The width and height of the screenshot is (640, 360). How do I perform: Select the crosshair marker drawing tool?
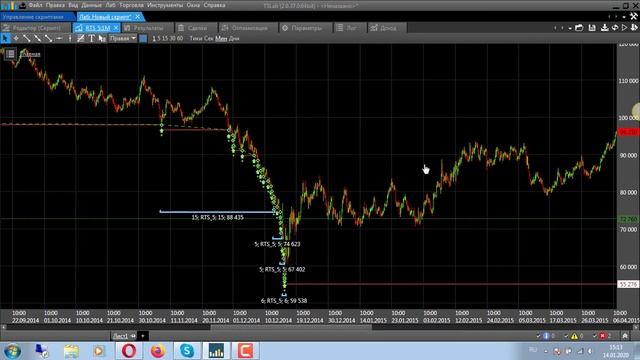(16, 38)
